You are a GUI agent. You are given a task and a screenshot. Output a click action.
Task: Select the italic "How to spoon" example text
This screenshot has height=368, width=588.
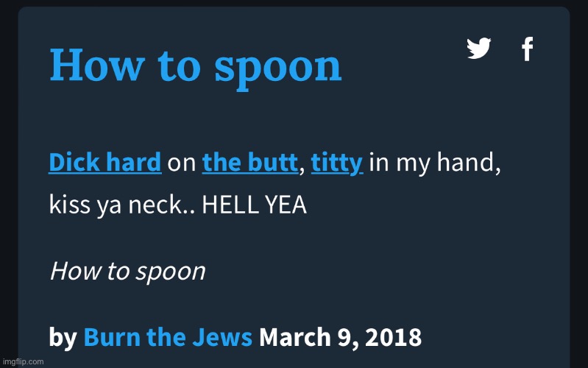point(127,272)
